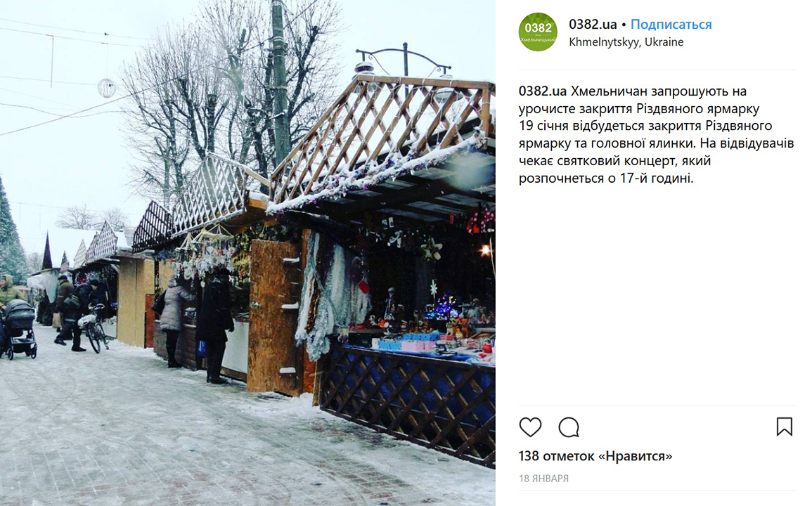Viewport: 812px width, 506px height.
Task: Click the Christmas market photo
Action: [x=247, y=253]
